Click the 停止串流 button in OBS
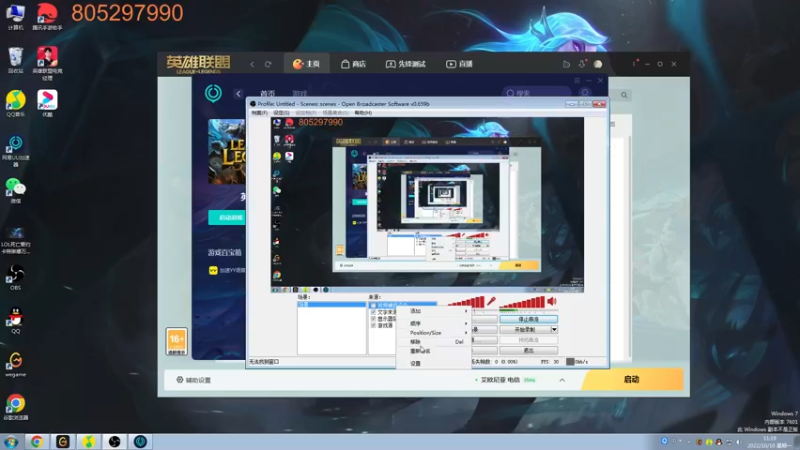Viewport: 800px width, 450px height. [x=528, y=319]
